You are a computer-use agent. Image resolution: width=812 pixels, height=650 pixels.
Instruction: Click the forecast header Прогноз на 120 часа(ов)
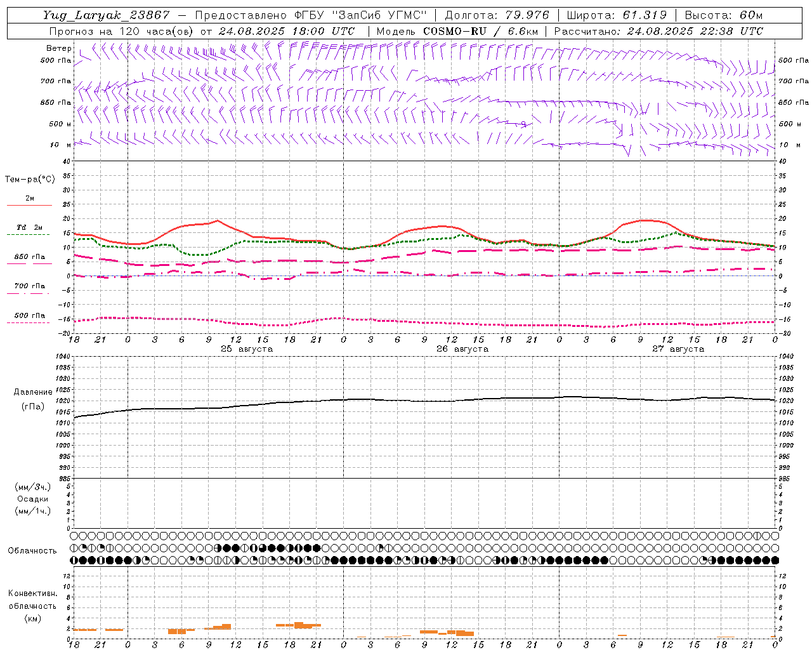tap(121, 31)
